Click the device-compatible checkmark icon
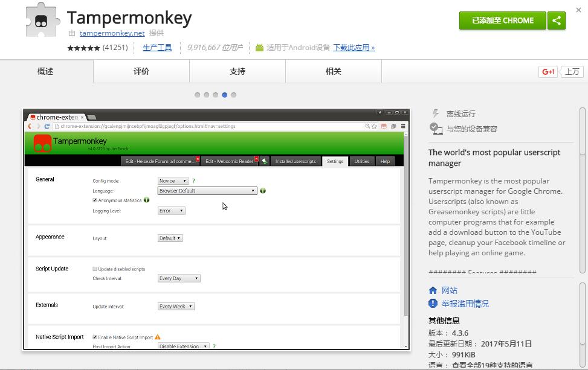 (435, 129)
